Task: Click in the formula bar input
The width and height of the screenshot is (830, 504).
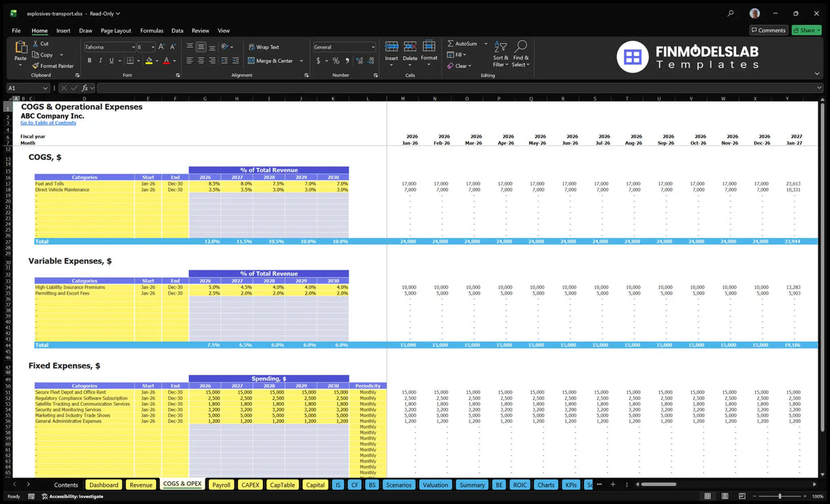Action: click(x=459, y=88)
